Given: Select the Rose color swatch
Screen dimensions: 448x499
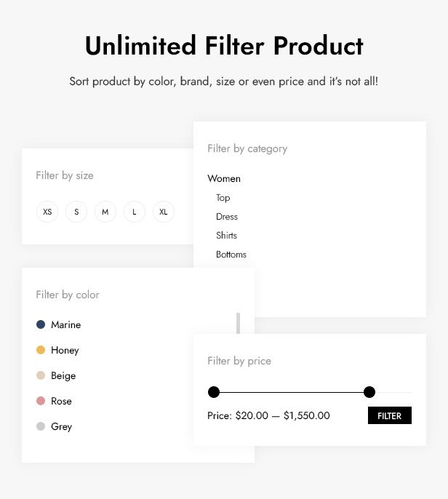Looking at the screenshot, I should [x=41, y=401].
